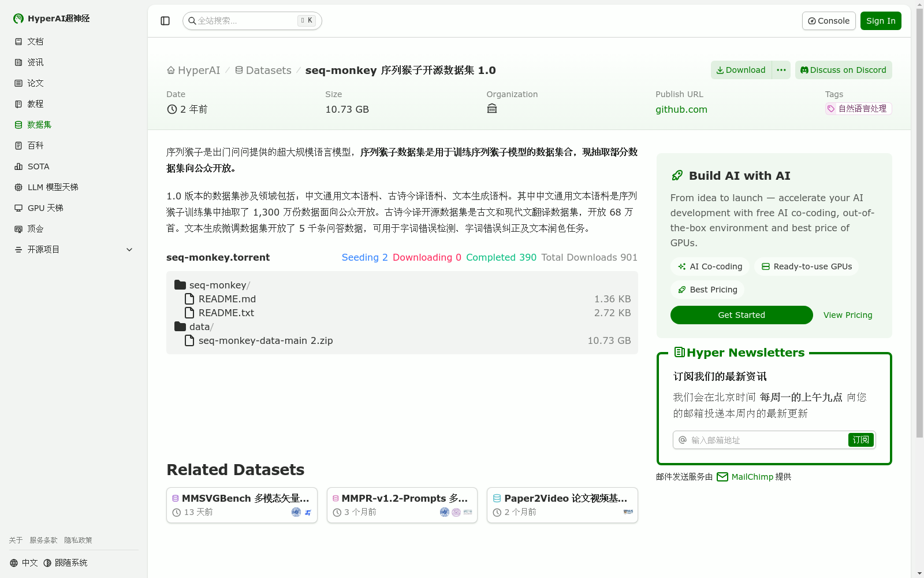
Task: Click the Hyper Newsletters icon
Action: [x=680, y=352]
